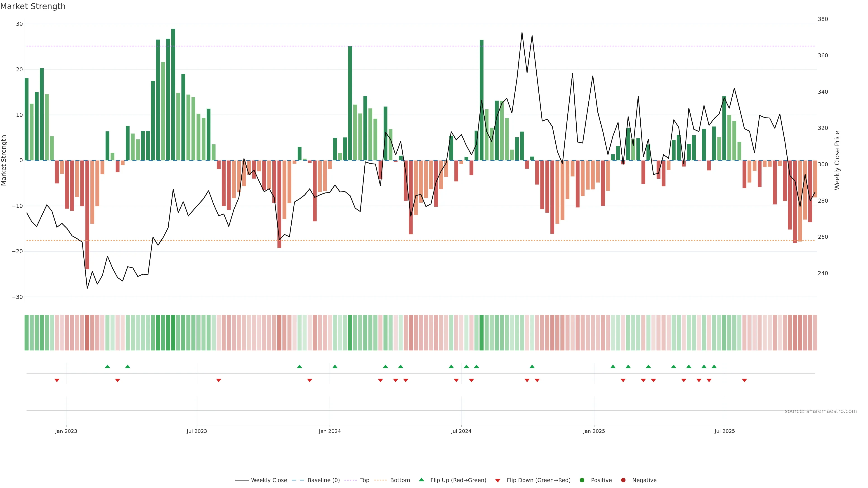Click the darkest green heat strip cell
The height and width of the screenshot is (488, 868).
coord(173,332)
